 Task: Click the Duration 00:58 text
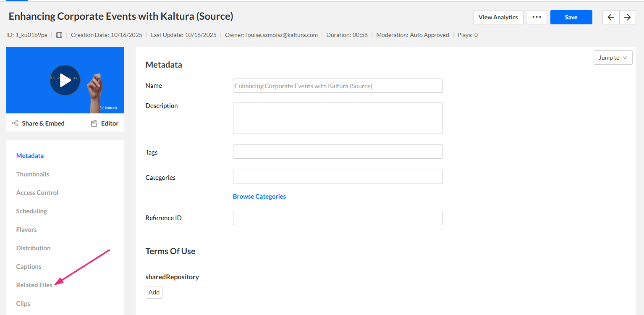347,35
